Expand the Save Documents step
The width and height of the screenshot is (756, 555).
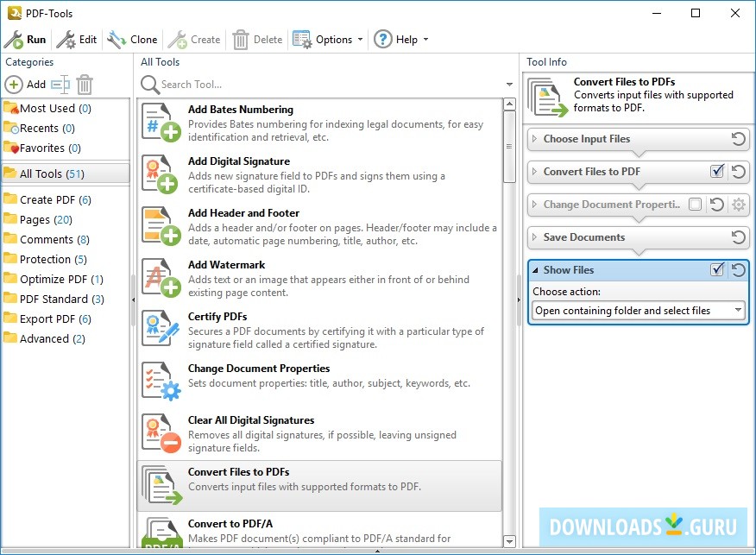tap(534, 237)
